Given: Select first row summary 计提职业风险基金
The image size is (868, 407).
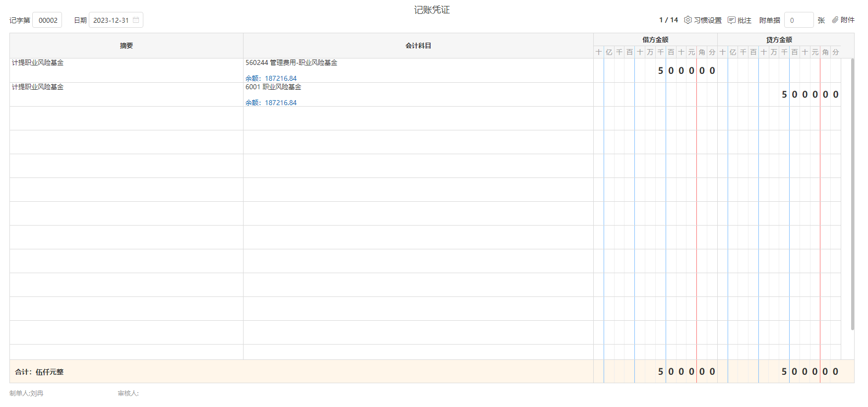Looking at the screenshot, I should pos(38,63).
